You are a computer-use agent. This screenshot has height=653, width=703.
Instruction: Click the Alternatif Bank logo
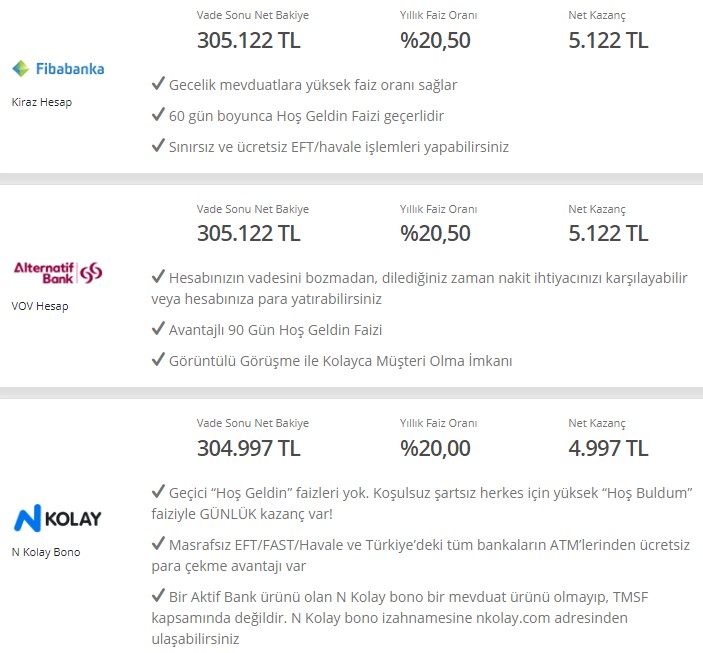click(58, 273)
